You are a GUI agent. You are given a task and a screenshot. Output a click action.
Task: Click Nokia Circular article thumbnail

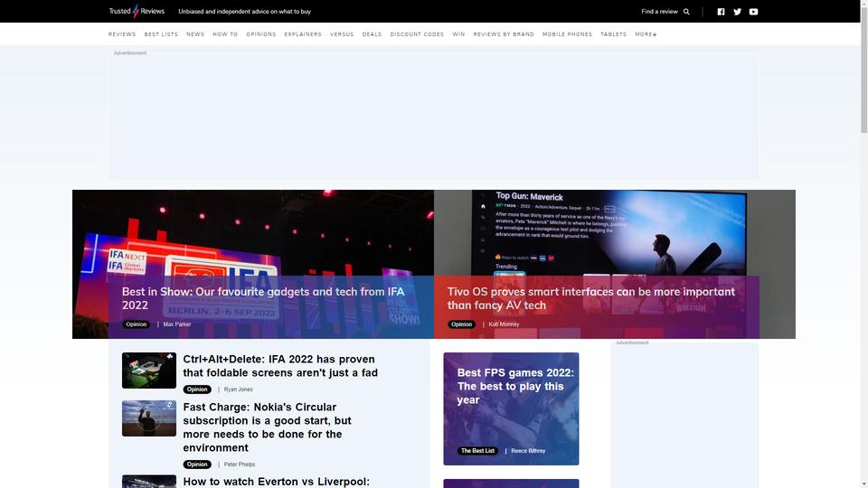(149, 418)
